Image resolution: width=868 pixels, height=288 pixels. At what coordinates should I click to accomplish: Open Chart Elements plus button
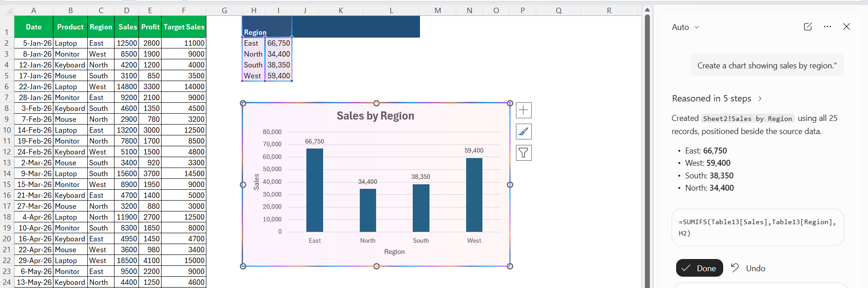(524, 110)
